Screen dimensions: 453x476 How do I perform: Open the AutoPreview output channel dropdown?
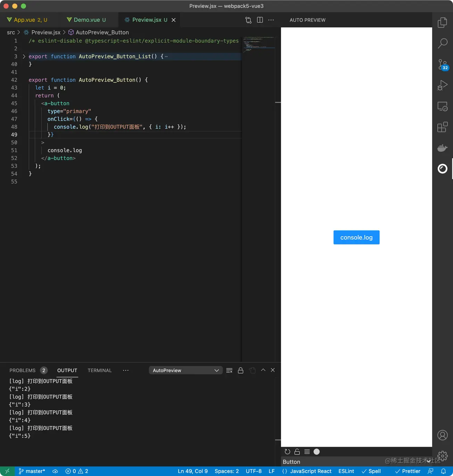coord(186,370)
